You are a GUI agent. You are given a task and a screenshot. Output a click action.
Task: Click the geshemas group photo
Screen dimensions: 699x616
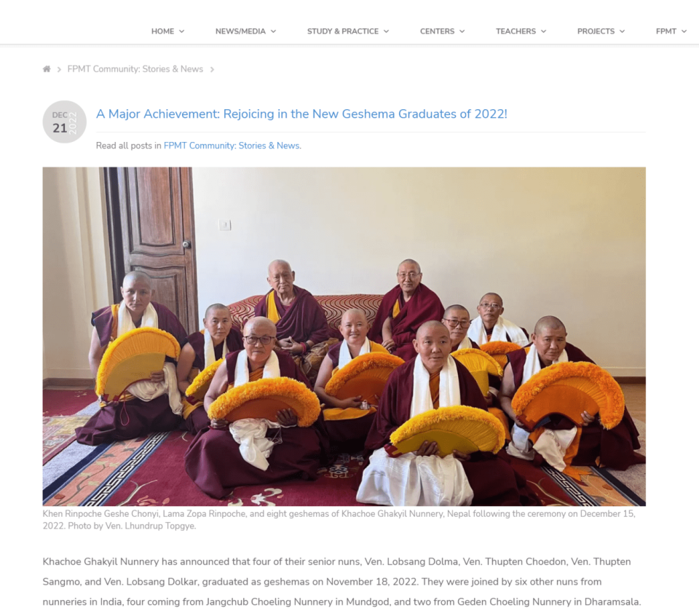coord(344,336)
